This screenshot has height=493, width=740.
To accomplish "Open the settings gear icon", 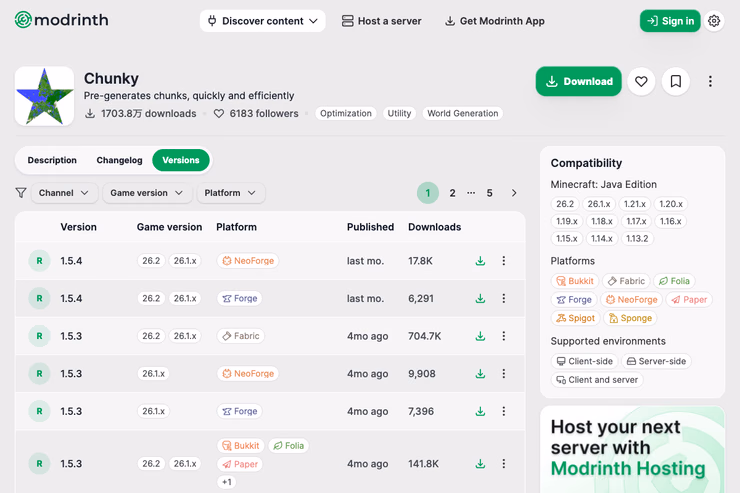I will 714,21.
